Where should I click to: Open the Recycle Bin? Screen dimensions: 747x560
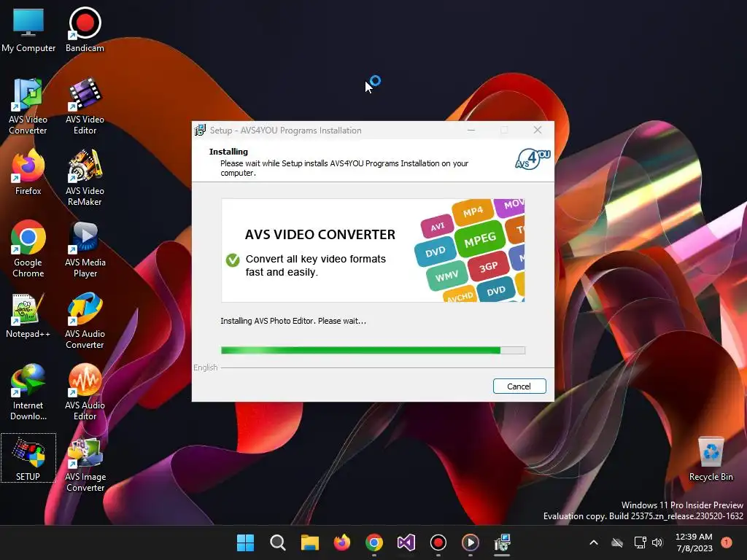pos(711,459)
